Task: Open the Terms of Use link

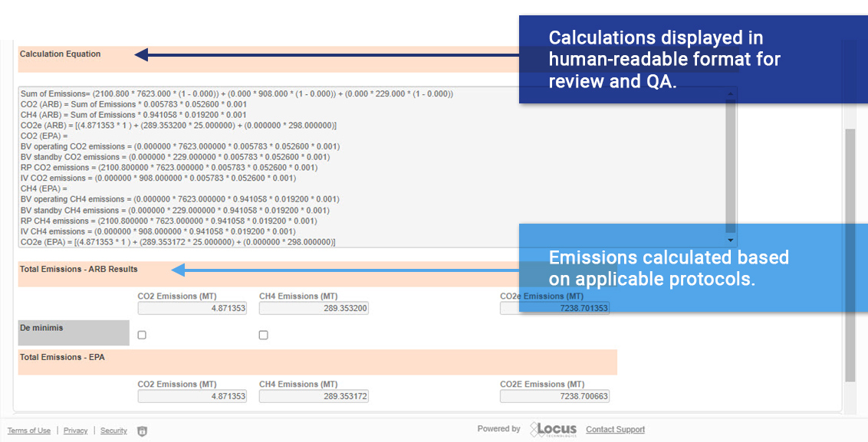Action: 29,431
